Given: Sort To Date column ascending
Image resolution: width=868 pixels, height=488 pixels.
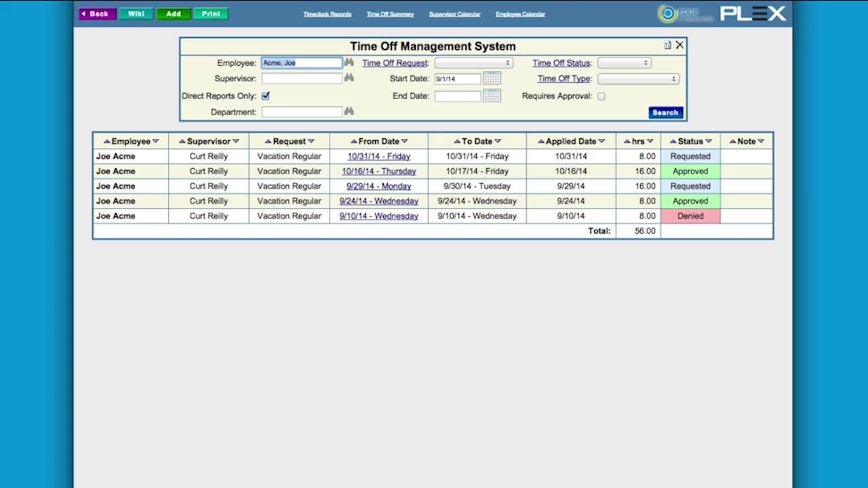Looking at the screenshot, I should (457, 141).
